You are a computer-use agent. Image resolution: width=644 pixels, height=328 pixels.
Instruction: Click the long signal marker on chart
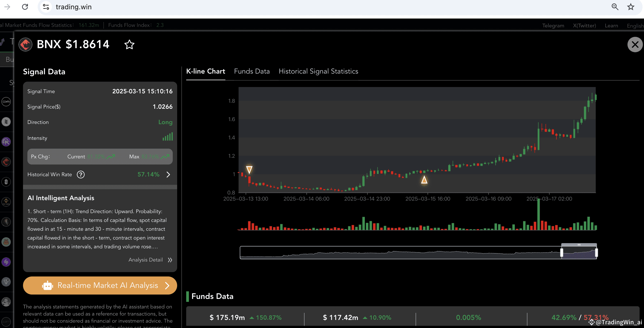tap(424, 180)
